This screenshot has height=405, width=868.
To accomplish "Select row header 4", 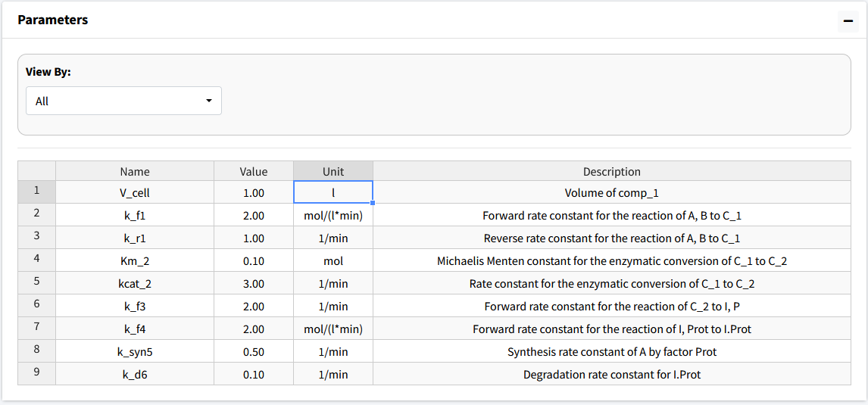I will pos(36,260).
